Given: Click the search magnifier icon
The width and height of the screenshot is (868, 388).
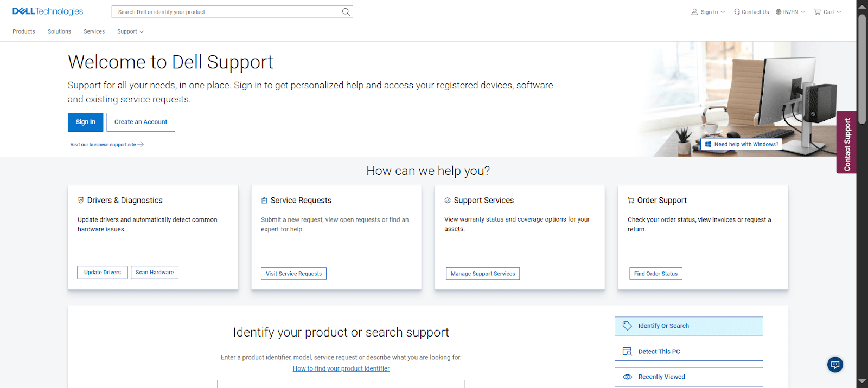Looking at the screenshot, I should pos(346,12).
